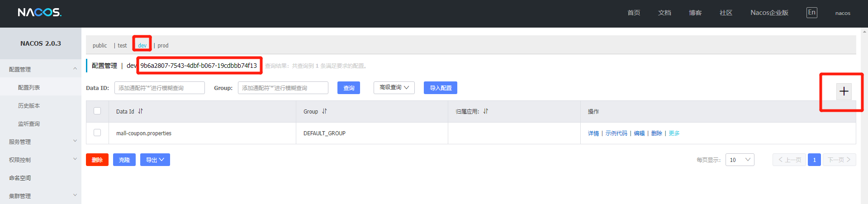Tick the select-all checkbox in table header
Screen dimensions: 868x204
[x=97, y=111]
